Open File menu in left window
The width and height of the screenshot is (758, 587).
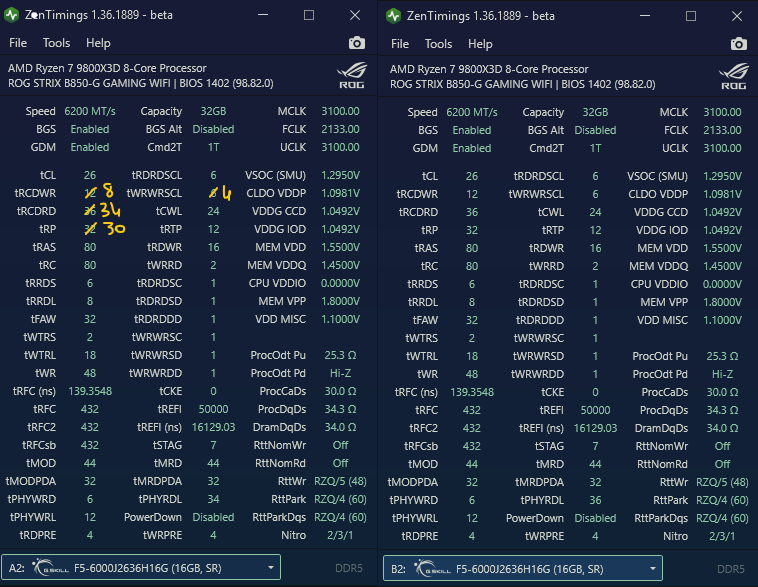[x=18, y=43]
